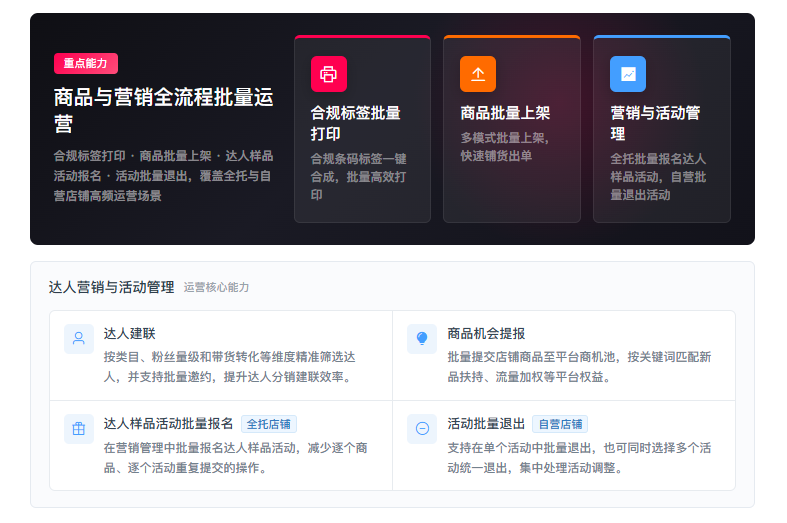
Task: Click the 自营店铺 tag
Action: (x=560, y=424)
